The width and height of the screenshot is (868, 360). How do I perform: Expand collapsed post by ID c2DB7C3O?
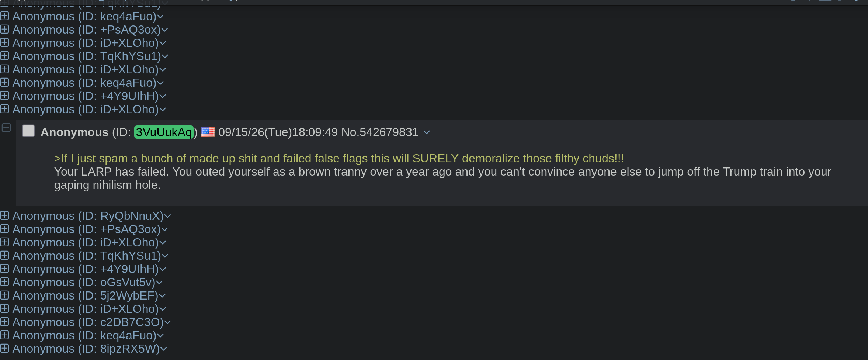(x=4, y=322)
